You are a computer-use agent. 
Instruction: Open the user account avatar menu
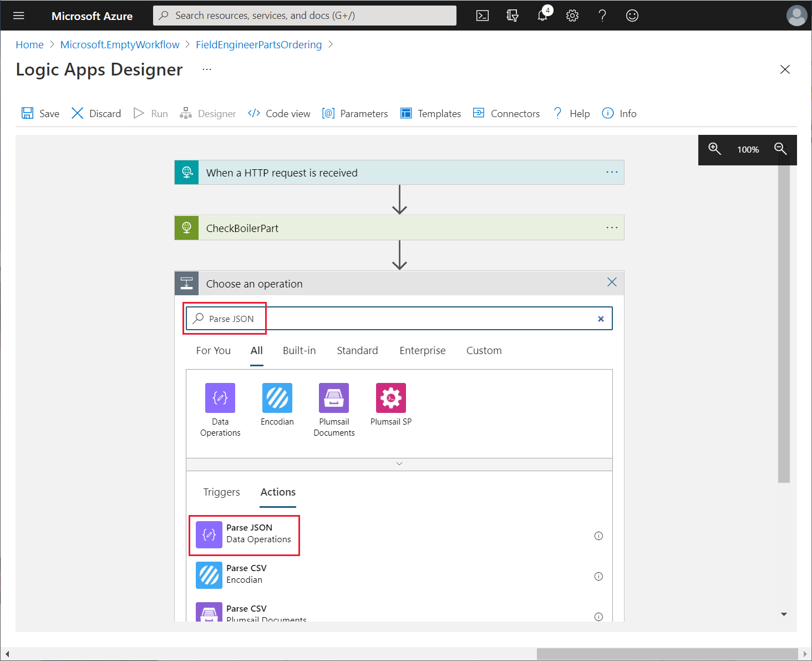[796, 16]
